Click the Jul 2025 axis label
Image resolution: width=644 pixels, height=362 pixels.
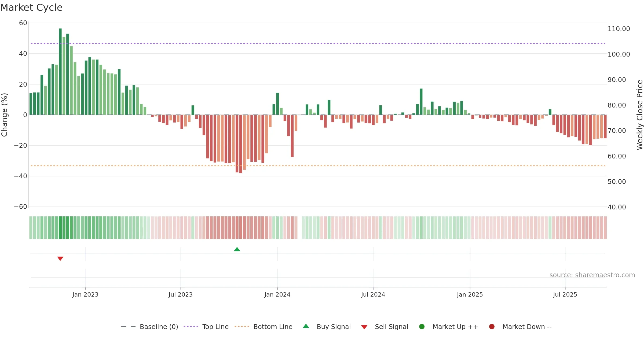click(565, 295)
